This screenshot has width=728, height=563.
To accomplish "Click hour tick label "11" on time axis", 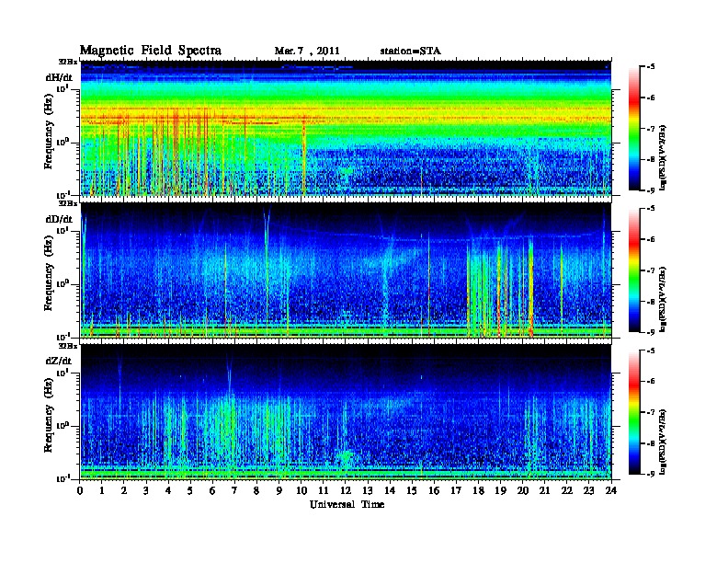I will pos(324,491).
